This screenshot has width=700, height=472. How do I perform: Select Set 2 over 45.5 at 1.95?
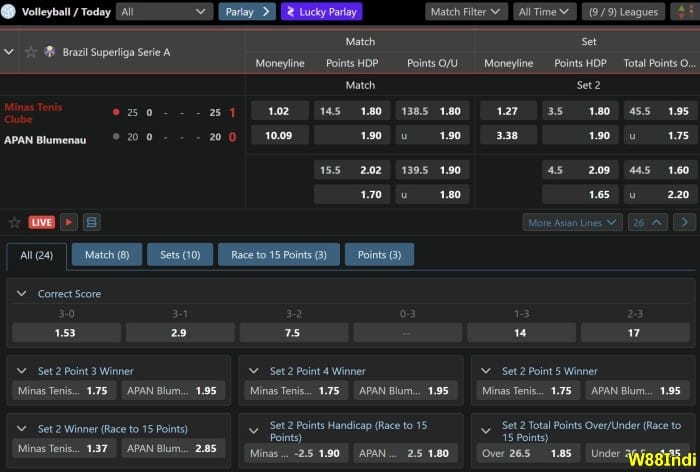pos(660,111)
